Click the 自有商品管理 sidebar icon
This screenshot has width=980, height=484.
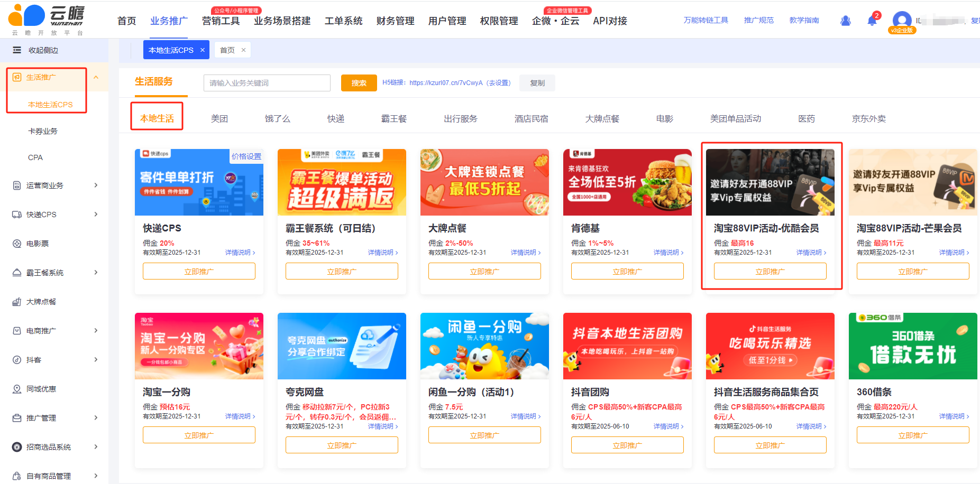point(17,476)
